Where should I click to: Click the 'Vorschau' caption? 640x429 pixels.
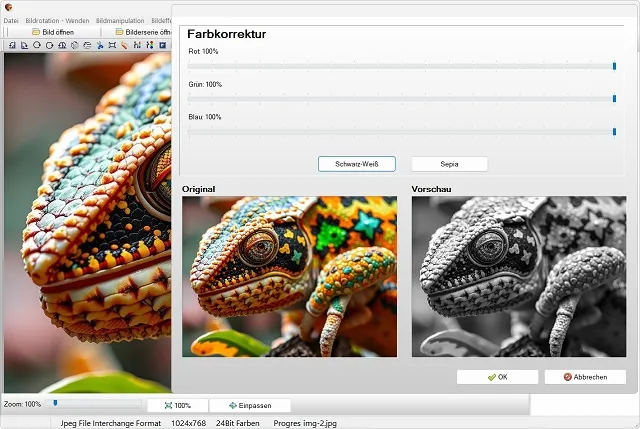click(x=431, y=189)
